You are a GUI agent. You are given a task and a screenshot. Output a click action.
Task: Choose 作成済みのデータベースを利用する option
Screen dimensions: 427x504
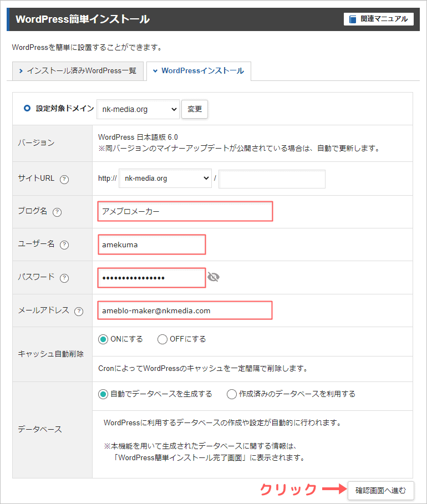[x=232, y=394]
